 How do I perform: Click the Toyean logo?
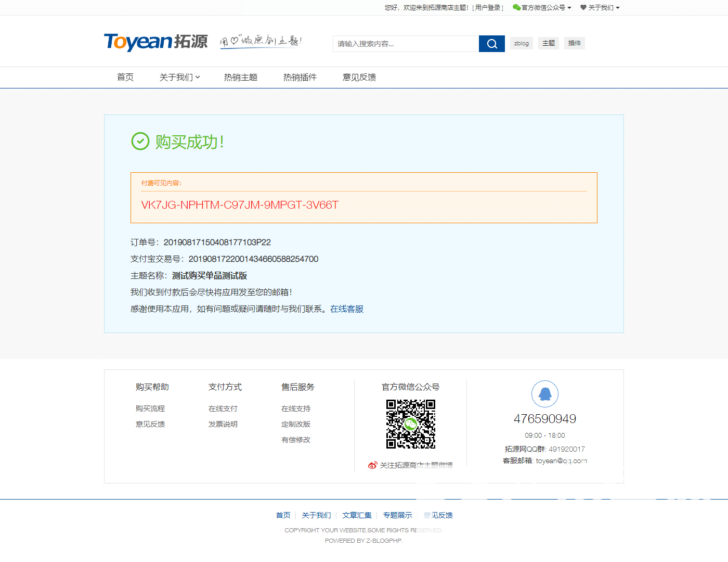pos(156,42)
